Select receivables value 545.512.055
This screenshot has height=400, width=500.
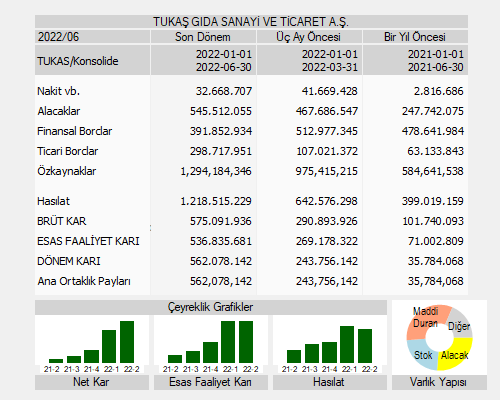coord(221,111)
